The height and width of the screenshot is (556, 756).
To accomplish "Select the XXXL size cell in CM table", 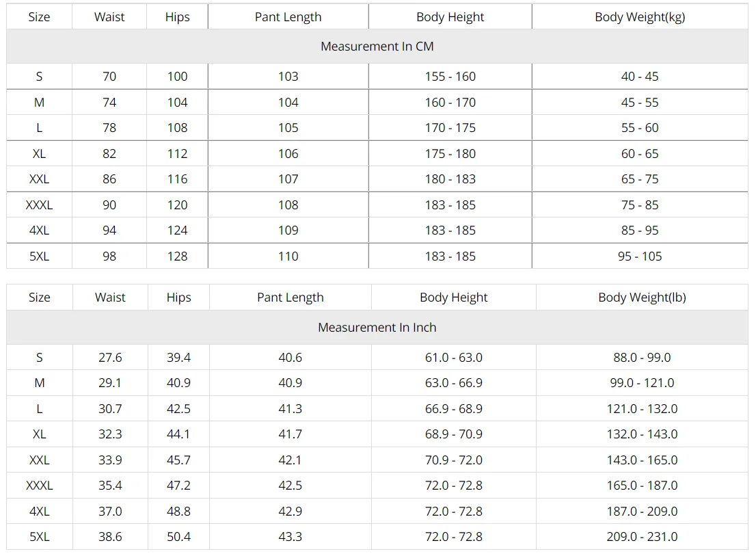I will pos(39,205).
